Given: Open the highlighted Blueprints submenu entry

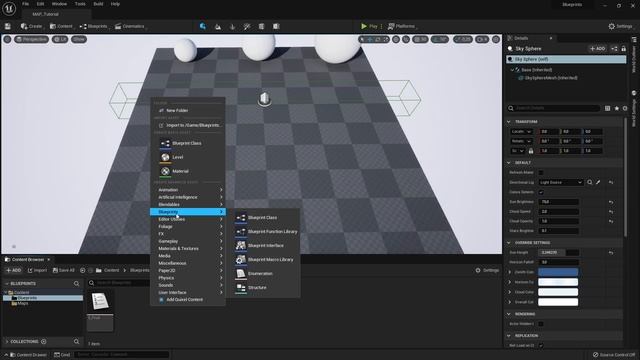Looking at the screenshot, I should coord(188,212).
